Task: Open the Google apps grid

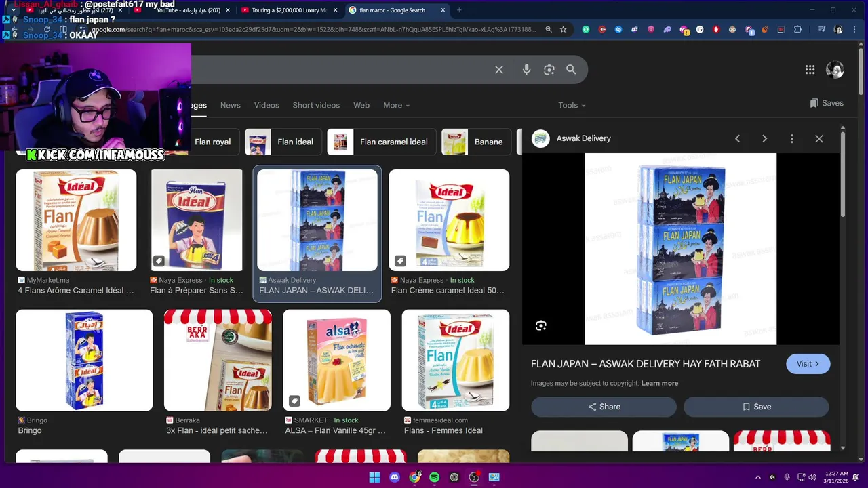Action: tap(810, 70)
